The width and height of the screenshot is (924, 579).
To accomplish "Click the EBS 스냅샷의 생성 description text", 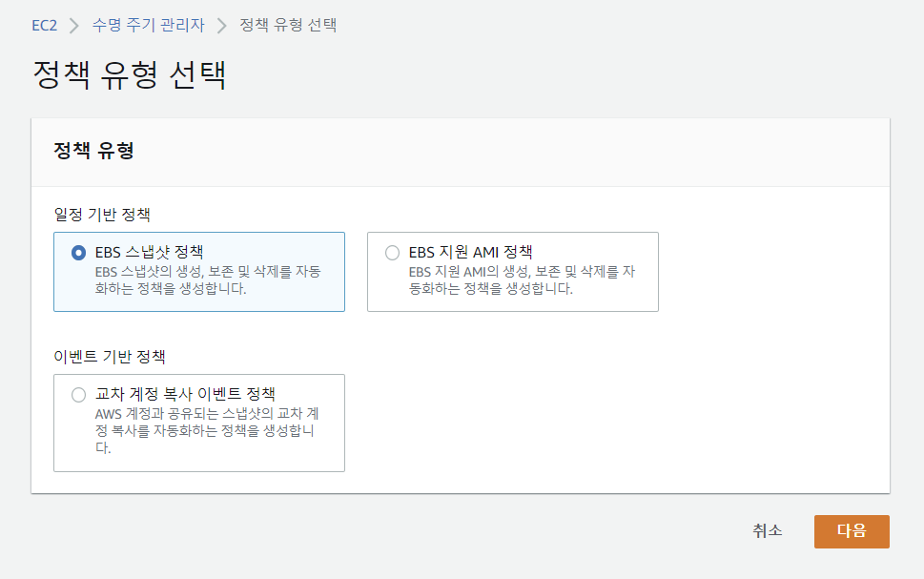I will click(x=208, y=280).
